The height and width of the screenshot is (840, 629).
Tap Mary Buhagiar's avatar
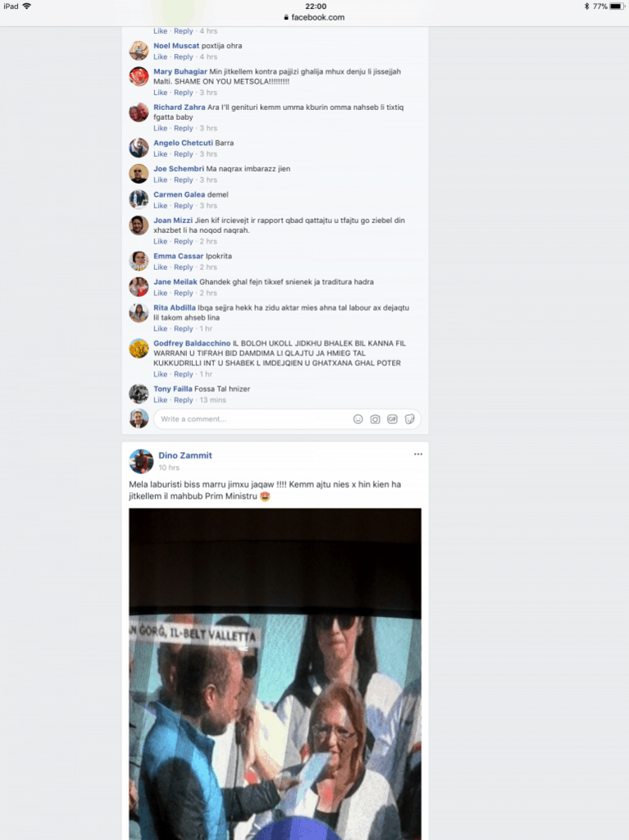tap(139, 76)
